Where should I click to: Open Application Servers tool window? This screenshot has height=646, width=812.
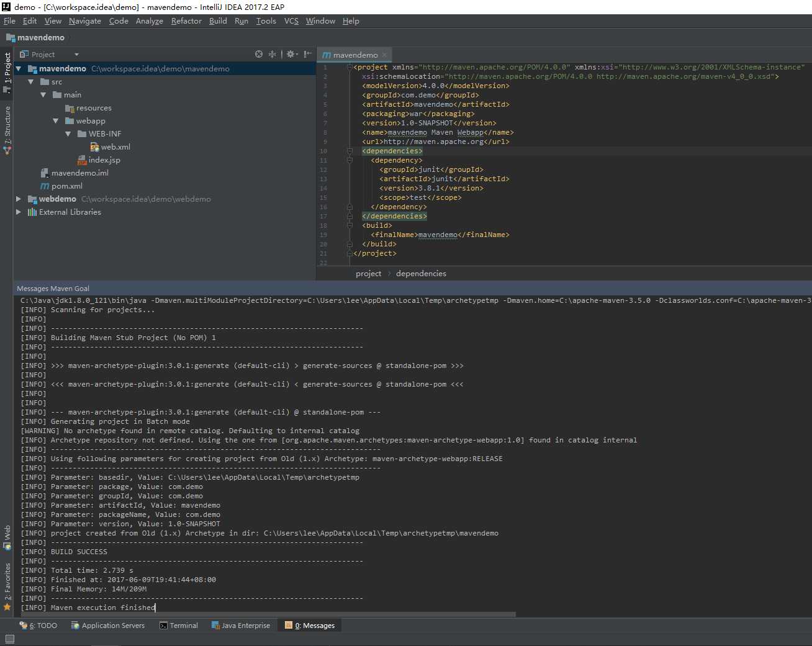point(108,626)
